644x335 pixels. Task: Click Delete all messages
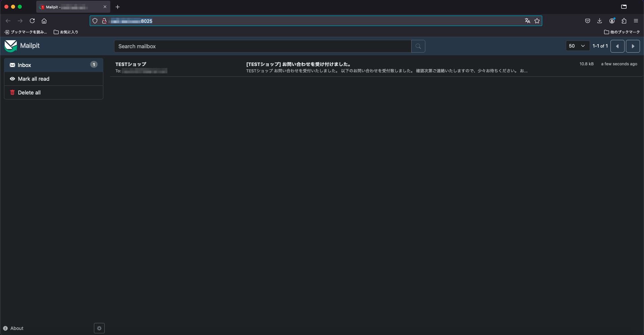[54, 92]
